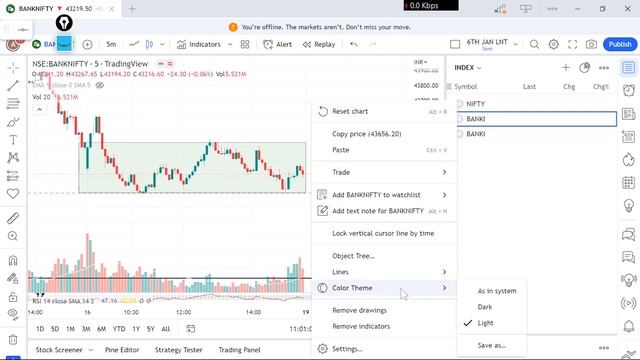Click Save as... in theme submenu
This screenshot has width=640, height=360.
tap(492, 345)
